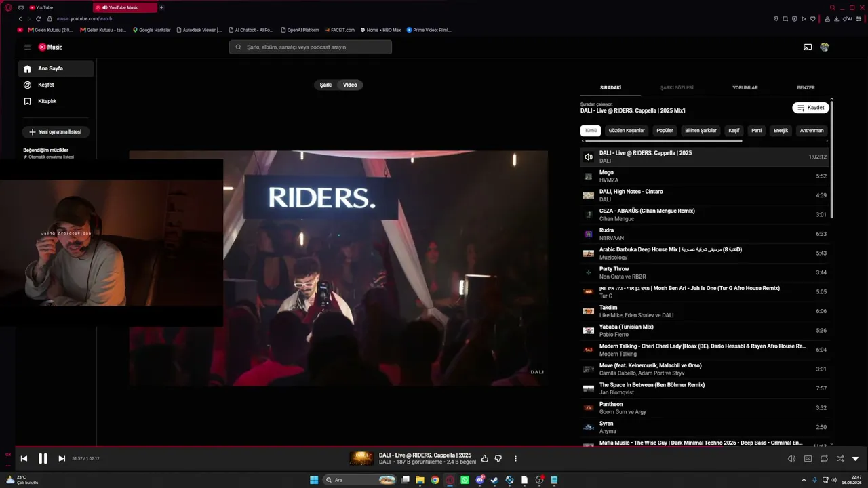
Task: Play Party Throw from the queue
Action: pos(705,272)
